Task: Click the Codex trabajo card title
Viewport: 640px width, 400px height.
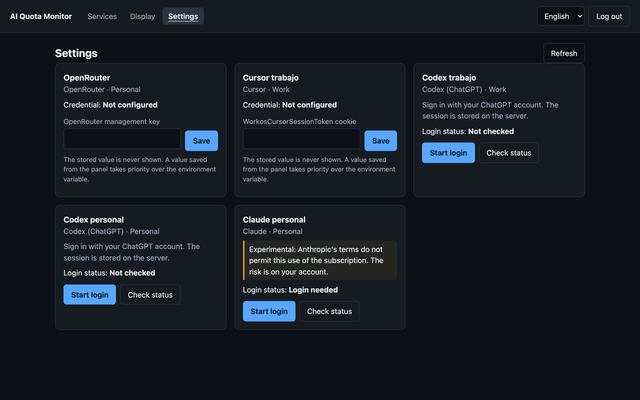Action: [449, 78]
